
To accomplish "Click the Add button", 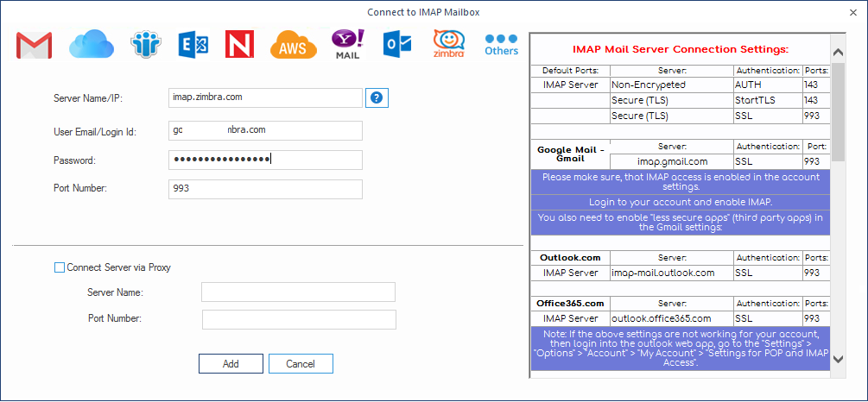I will 231,364.
